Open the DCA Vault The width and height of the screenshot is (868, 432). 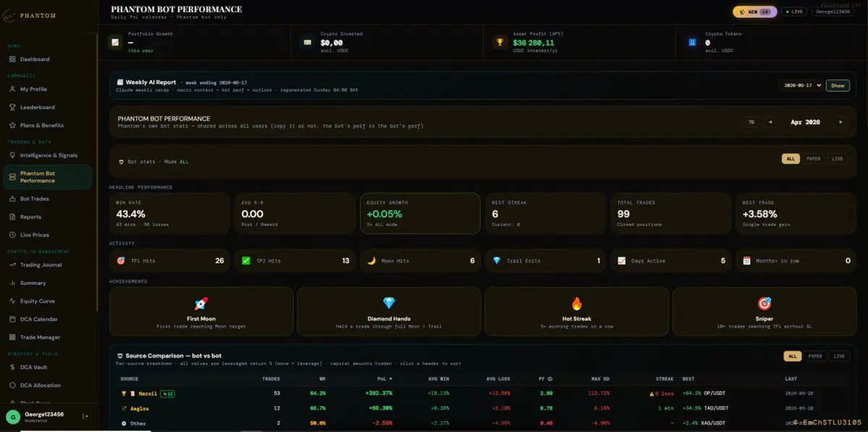tap(48, 367)
